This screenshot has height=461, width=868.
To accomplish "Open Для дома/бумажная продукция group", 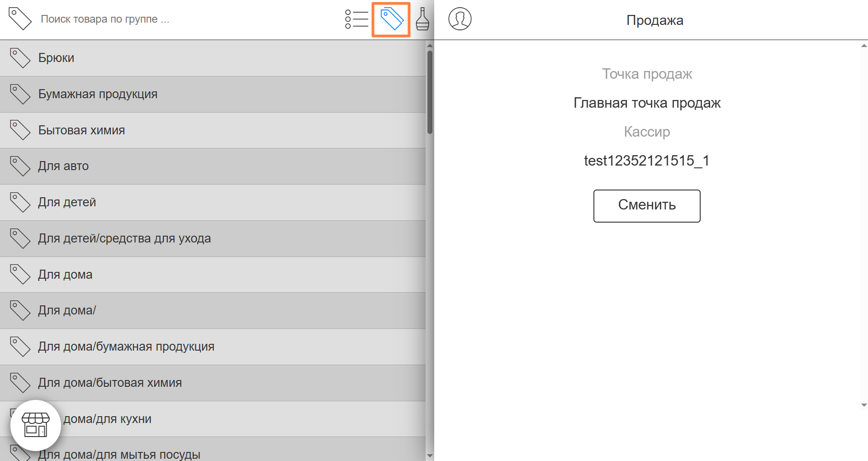I will click(x=213, y=347).
